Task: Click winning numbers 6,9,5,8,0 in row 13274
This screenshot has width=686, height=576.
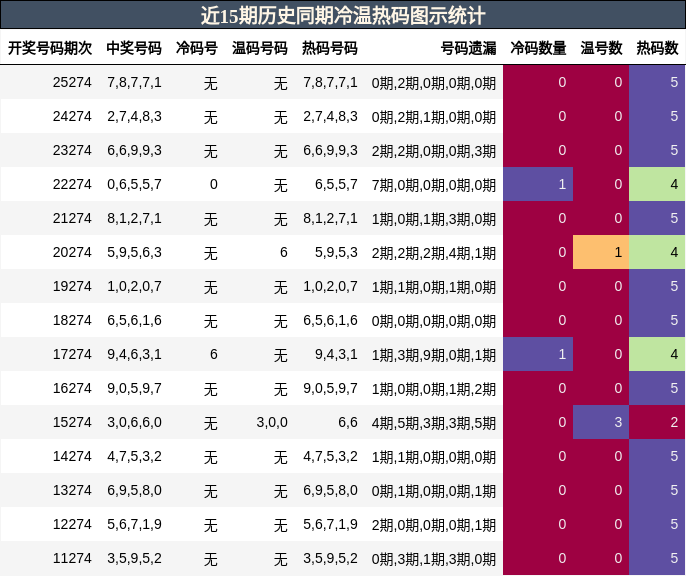Action: [134, 490]
